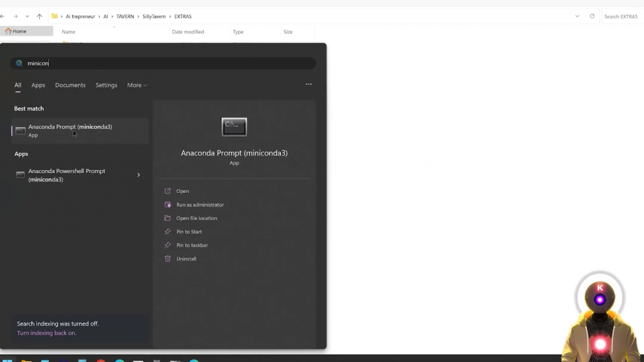The width and height of the screenshot is (644, 362).
Task: Sort files by Type column
Action: click(238, 31)
